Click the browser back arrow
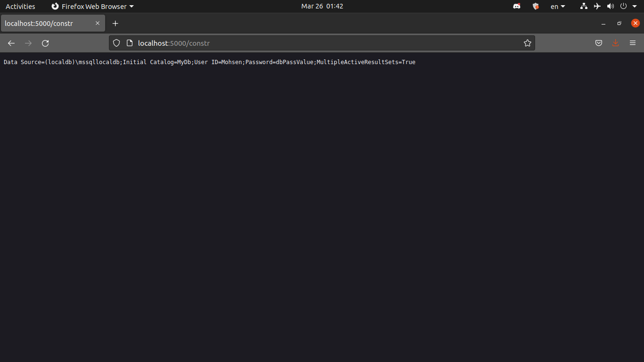 click(x=11, y=43)
